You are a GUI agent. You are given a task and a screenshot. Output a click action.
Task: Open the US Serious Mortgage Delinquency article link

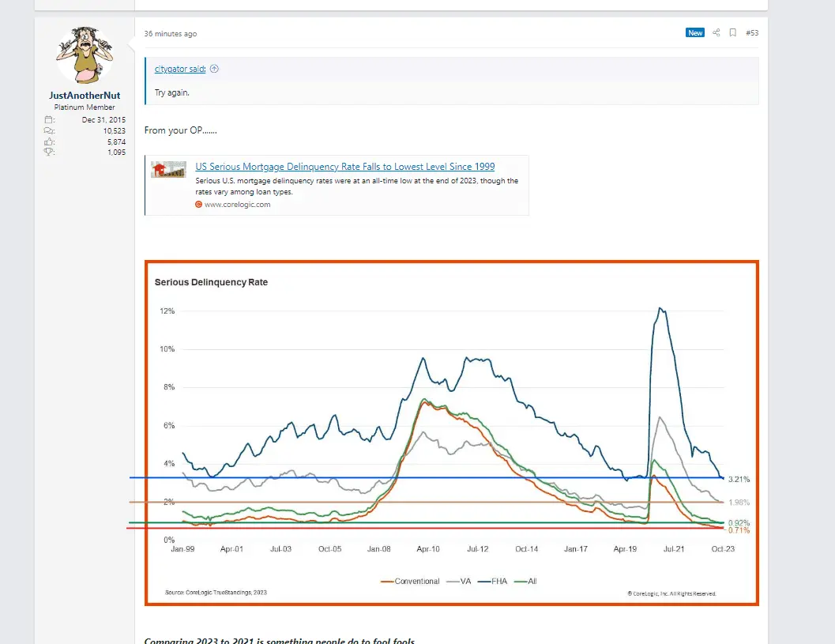pos(344,167)
